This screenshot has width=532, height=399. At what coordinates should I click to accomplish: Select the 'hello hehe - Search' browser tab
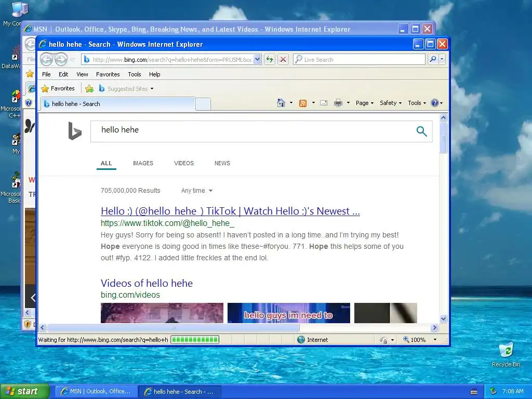pos(118,104)
